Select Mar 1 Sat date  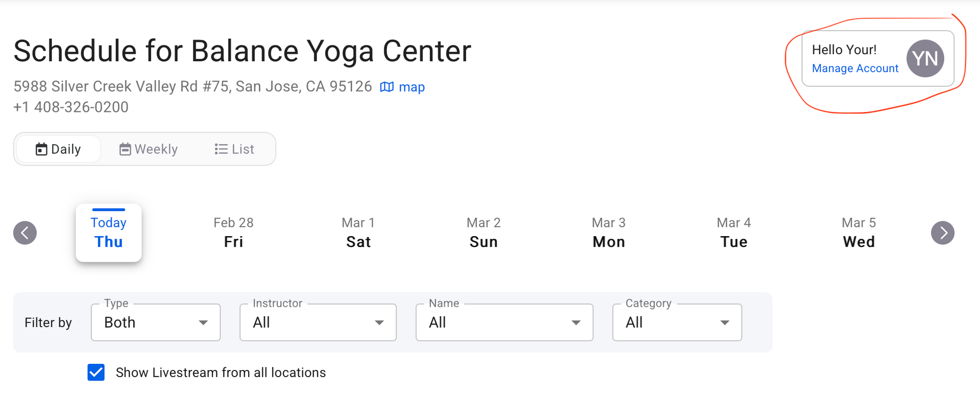[358, 233]
